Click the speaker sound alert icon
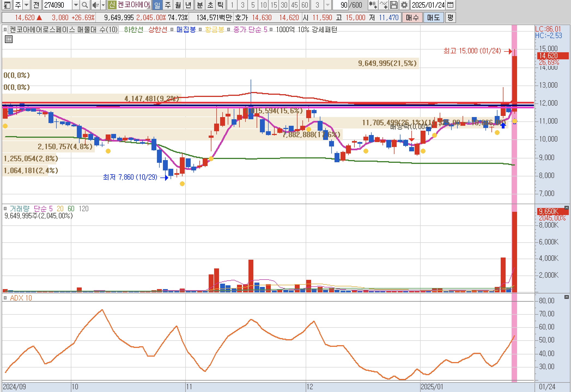 point(96,5)
